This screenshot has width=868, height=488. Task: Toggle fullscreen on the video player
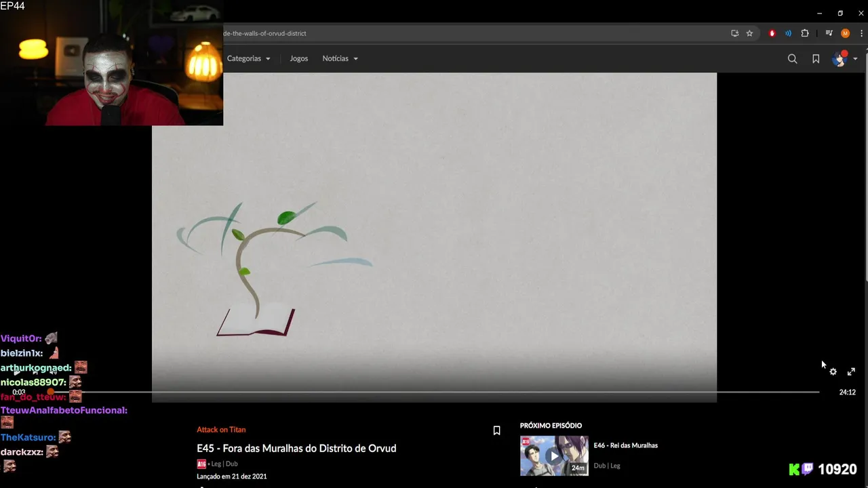pos(851,371)
